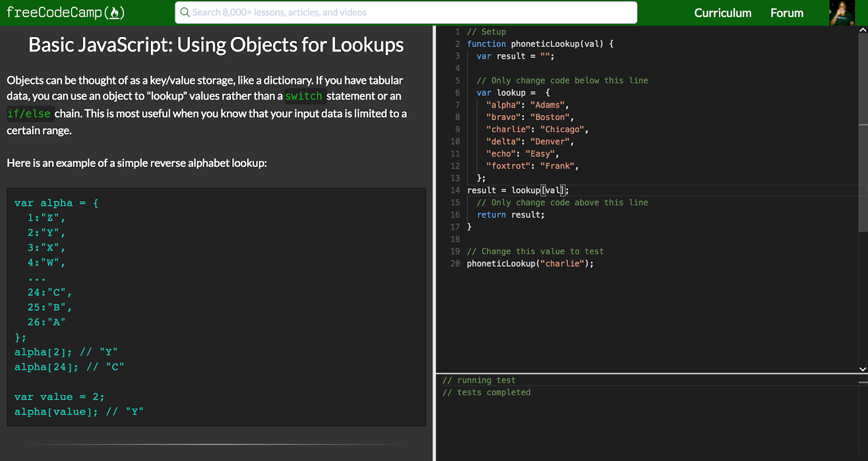This screenshot has height=461, width=868.
Task: Open the Forum link
Action: click(x=787, y=13)
